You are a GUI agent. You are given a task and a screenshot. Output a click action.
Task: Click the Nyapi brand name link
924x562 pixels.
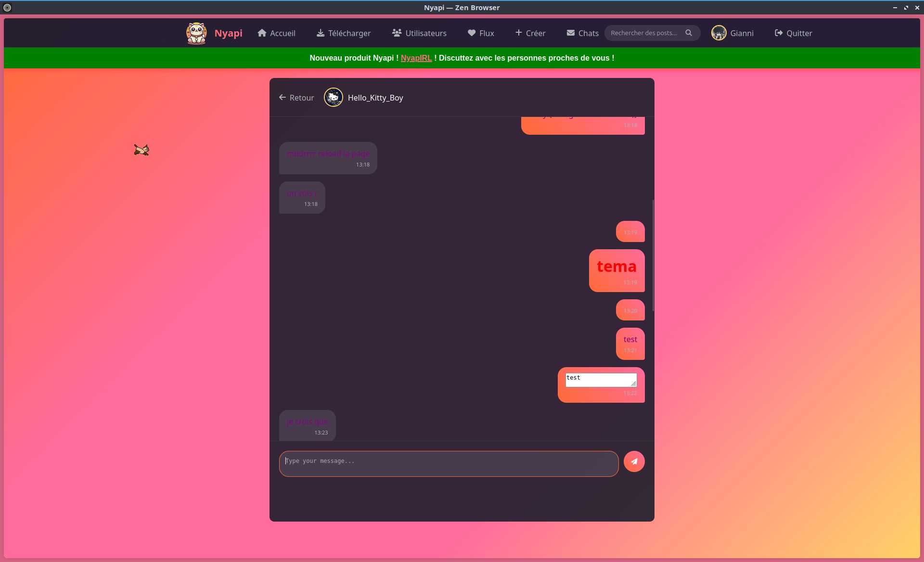point(228,33)
